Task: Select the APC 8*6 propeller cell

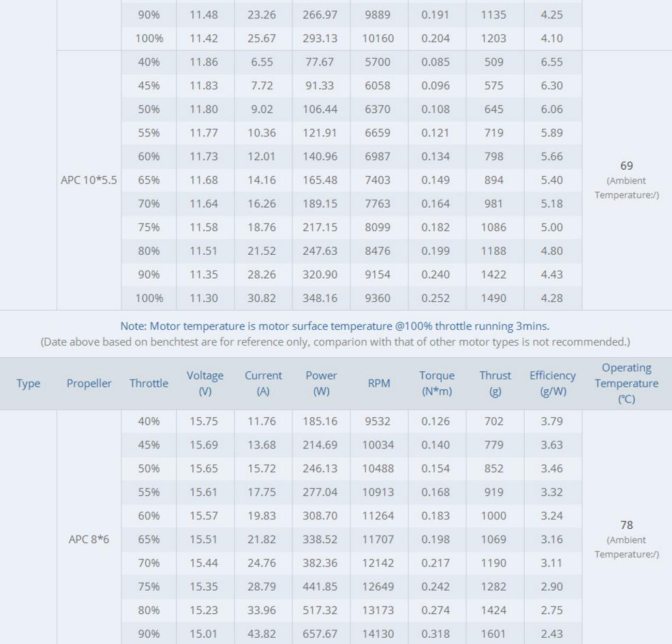Action: pyautogui.click(x=90, y=540)
